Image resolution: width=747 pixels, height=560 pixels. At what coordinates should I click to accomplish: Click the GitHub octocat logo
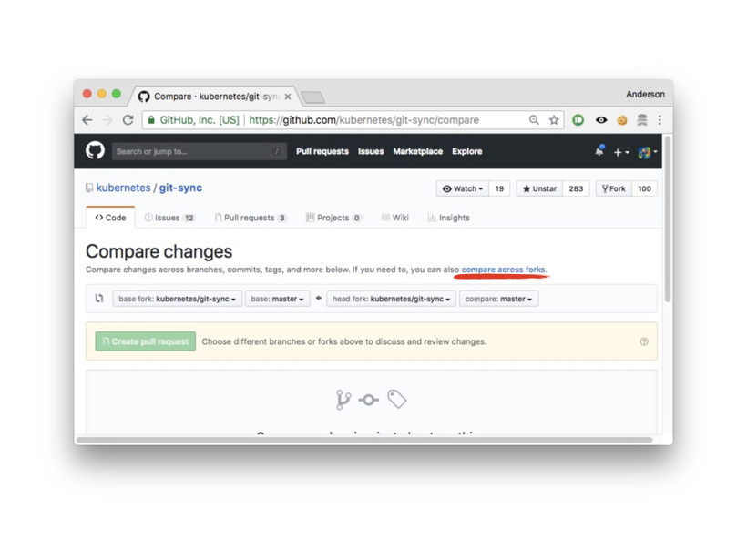coord(95,150)
